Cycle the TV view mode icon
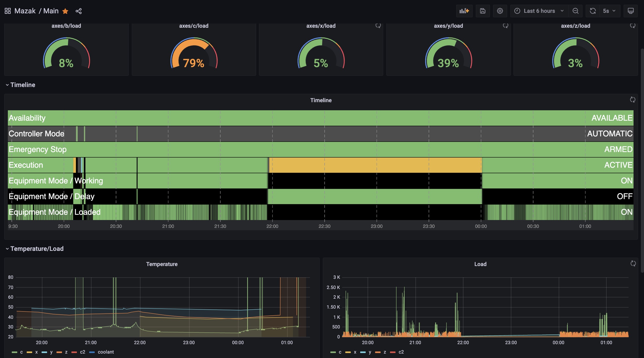644x358 pixels. tap(631, 11)
